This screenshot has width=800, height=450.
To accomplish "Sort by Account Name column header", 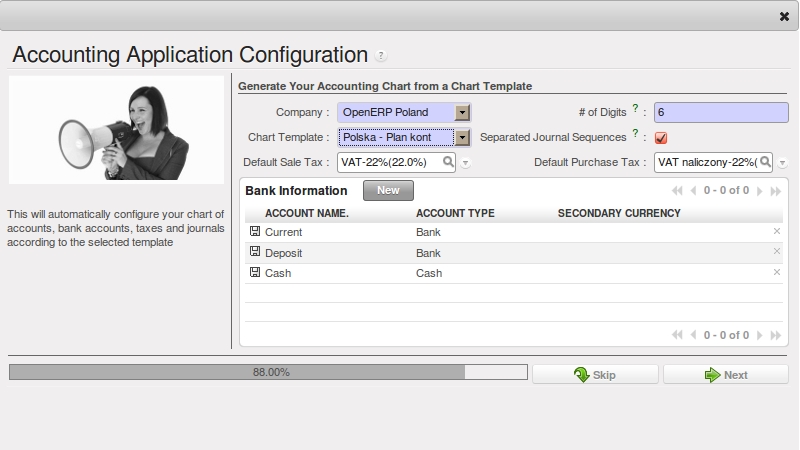I will (x=306, y=213).
